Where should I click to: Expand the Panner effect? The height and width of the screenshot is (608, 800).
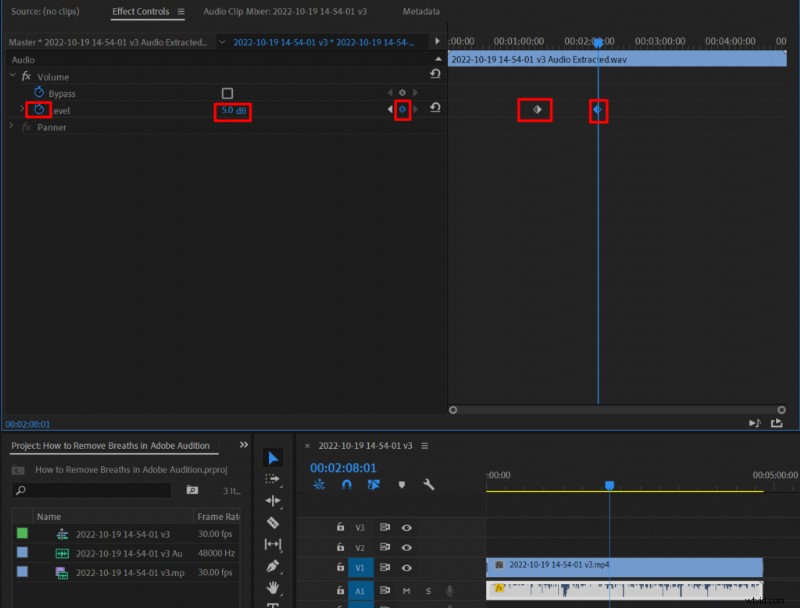pyautogui.click(x=11, y=126)
